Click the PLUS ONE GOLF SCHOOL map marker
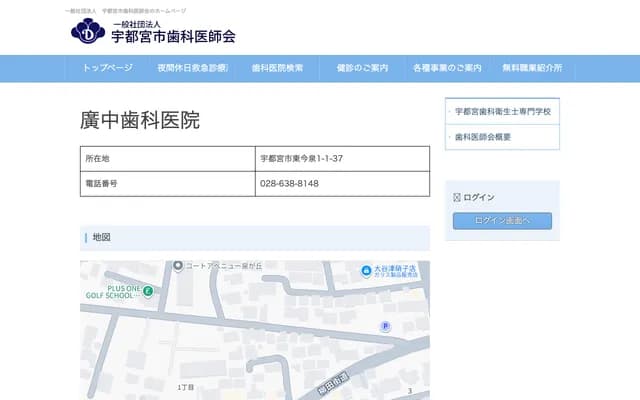Screen dimensions: 640x400 click(x=148, y=291)
